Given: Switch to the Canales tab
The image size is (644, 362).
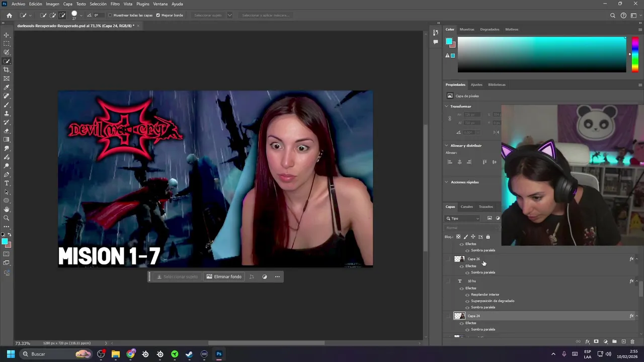Looking at the screenshot, I should pyautogui.click(x=466, y=207).
